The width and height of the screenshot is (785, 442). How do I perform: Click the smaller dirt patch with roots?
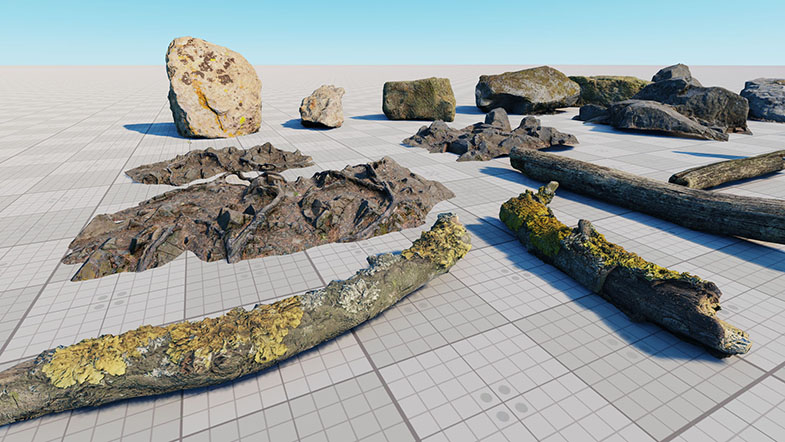coord(220,163)
